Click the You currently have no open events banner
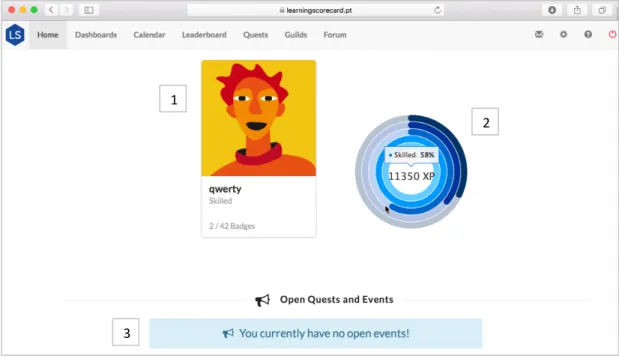Screen dimensions: 619x362 315,334
